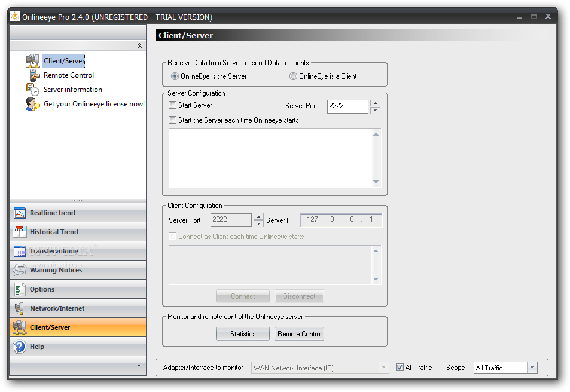570x392 pixels.
Task: Click the Server Configuration port field 2222
Action: click(x=348, y=106)
